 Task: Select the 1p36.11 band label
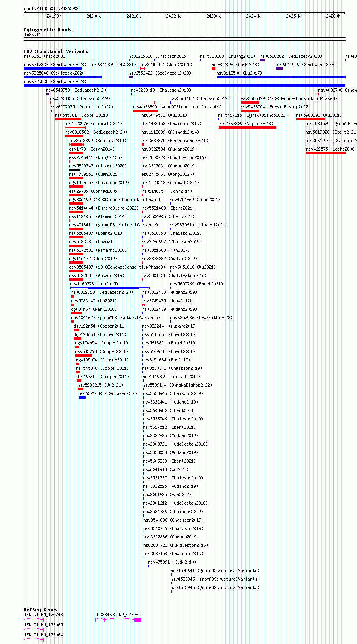(x=32, y=35)
